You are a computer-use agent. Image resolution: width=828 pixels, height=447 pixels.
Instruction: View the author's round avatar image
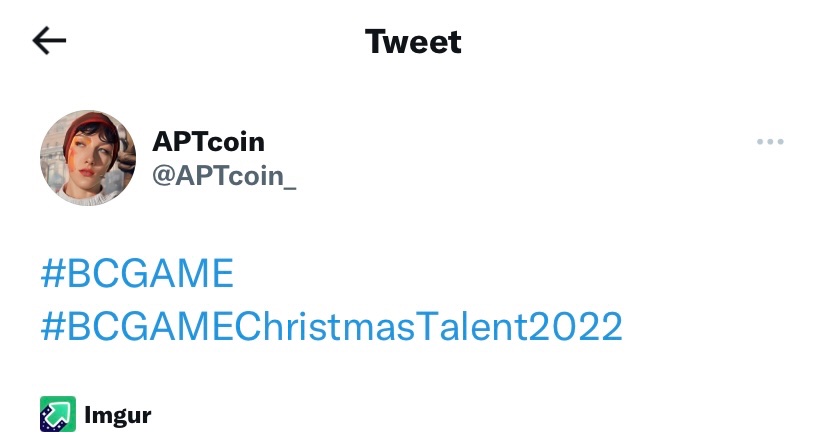88,158
